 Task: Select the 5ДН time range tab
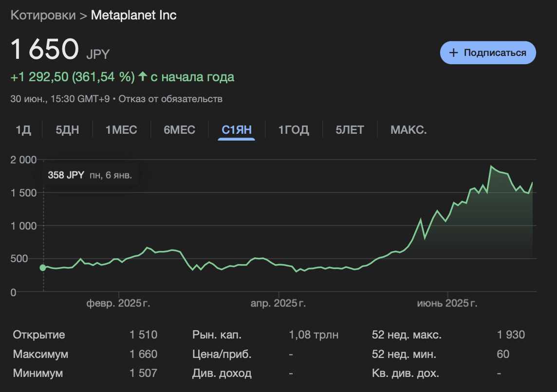tap(67, 130)
